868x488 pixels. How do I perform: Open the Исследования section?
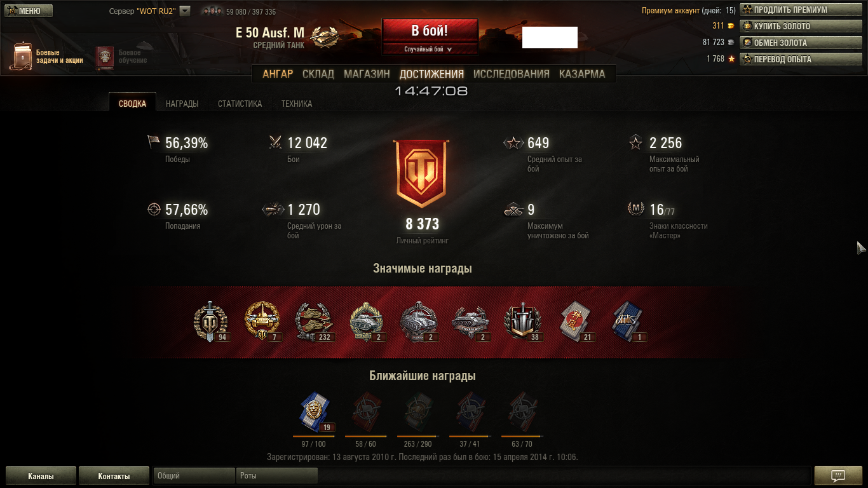[x=511, y=74]
